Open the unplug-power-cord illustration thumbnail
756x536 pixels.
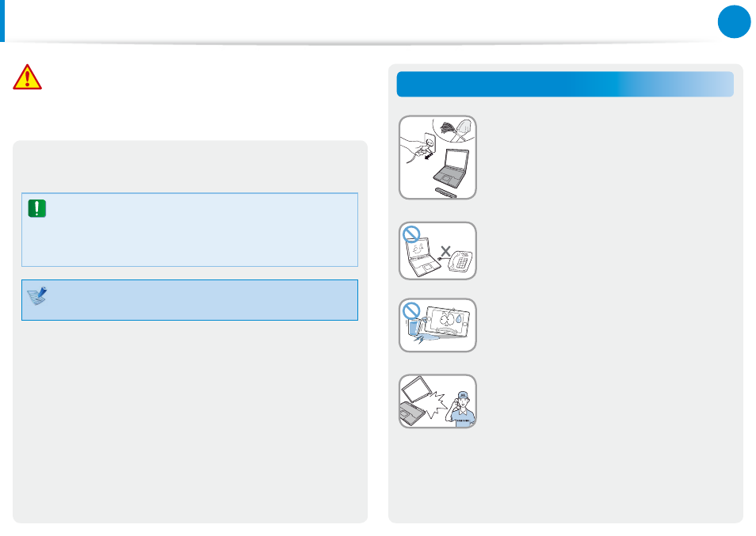coord(437,158)
